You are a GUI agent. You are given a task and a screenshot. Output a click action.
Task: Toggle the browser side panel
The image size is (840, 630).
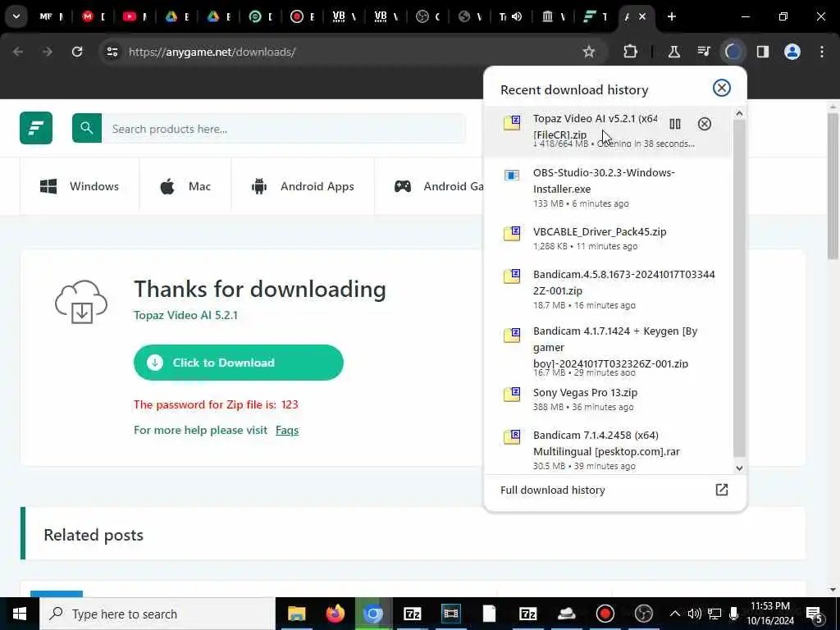coord(763,52)
